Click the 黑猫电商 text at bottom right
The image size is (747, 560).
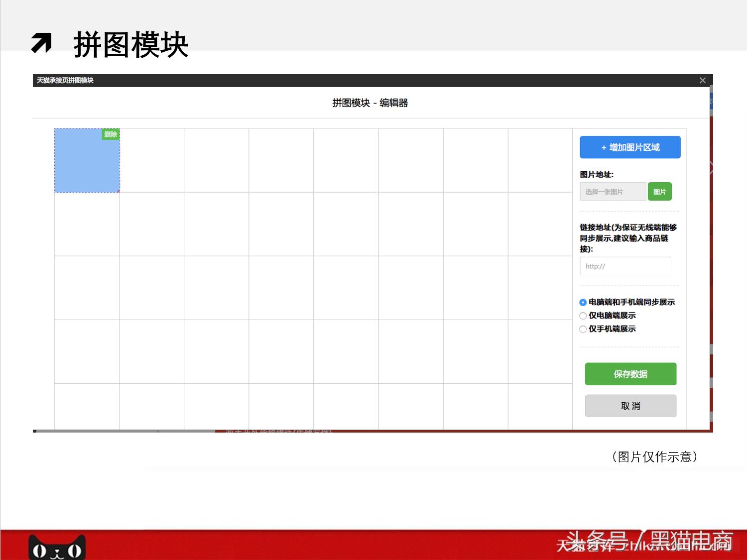688,543
